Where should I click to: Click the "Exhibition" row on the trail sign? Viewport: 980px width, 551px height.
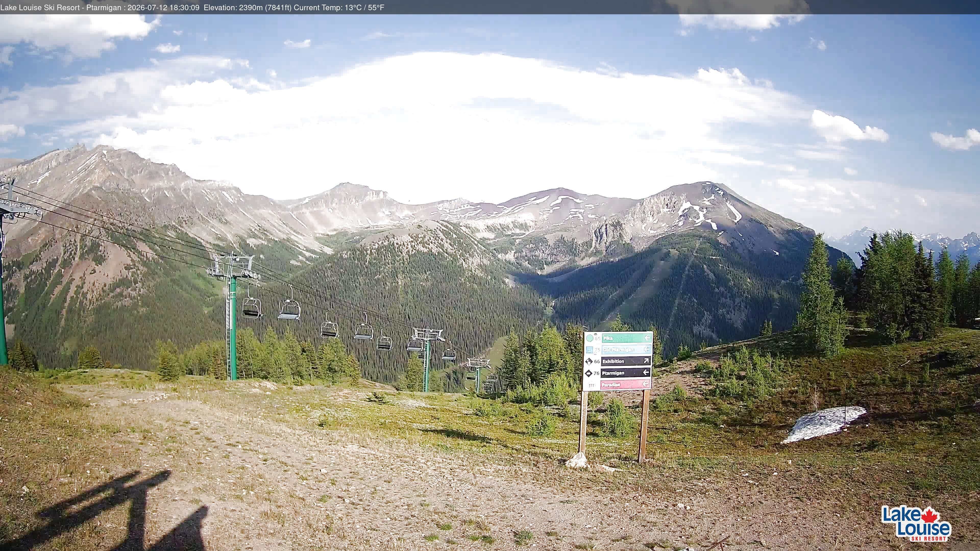click(x=626, y=361)
